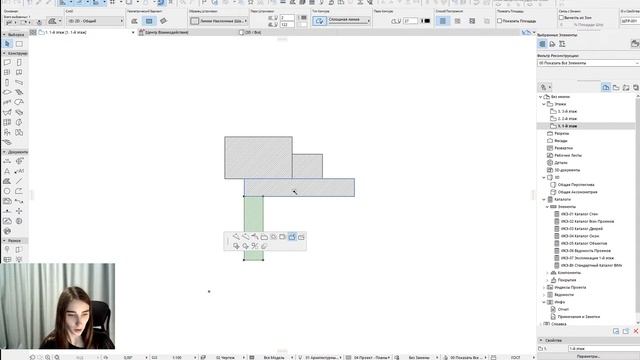
Task: Select the Label tool (A1 icon)
Action: 19,171
